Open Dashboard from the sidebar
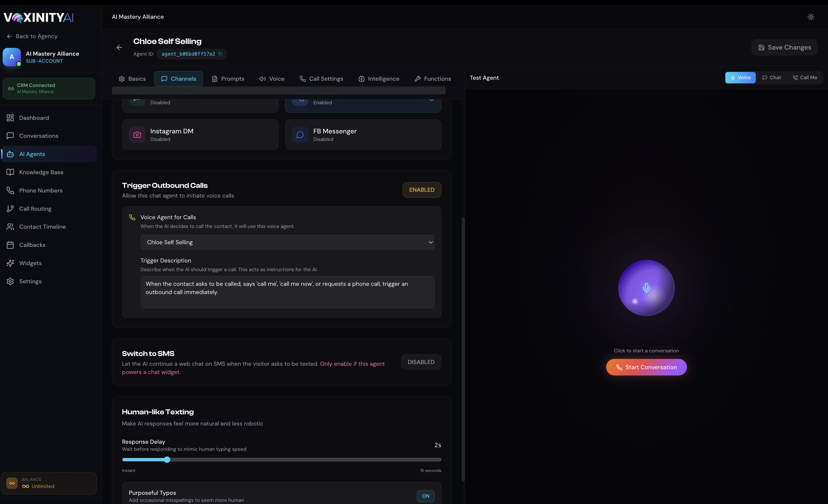The height and width of the screenshot is (504, 828). (49, 118)
